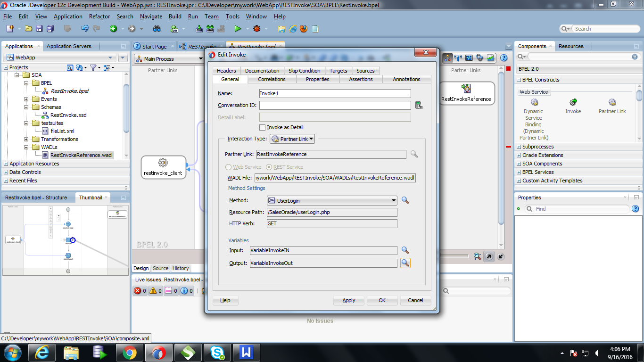
Task: Enable the Invoke as Detail checkbox
Action: pos(263,127)
